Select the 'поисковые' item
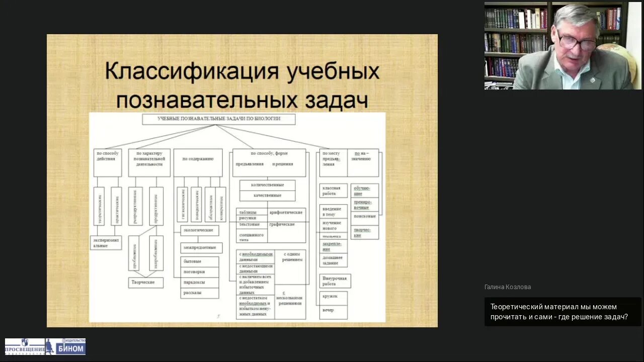Image resolution: width=644 pixels, height=362 pixels. [x=364, y=217]
